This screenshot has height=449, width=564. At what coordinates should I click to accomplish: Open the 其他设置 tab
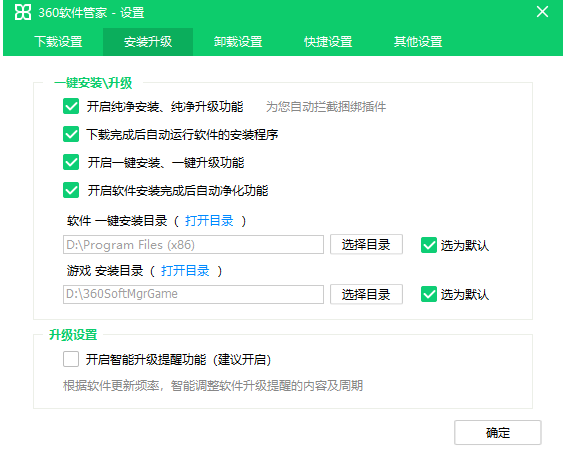(x=418, y=42)
